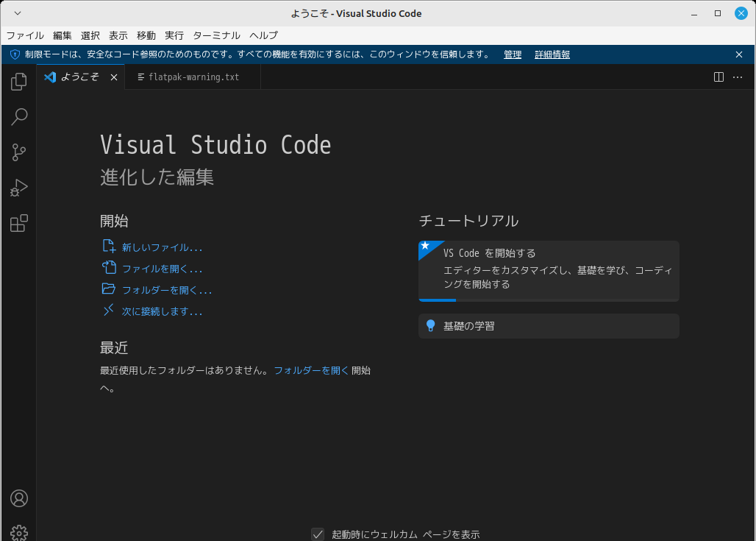
Task: Click the 進化した編集 subtitle
Action: click(157, 177)
